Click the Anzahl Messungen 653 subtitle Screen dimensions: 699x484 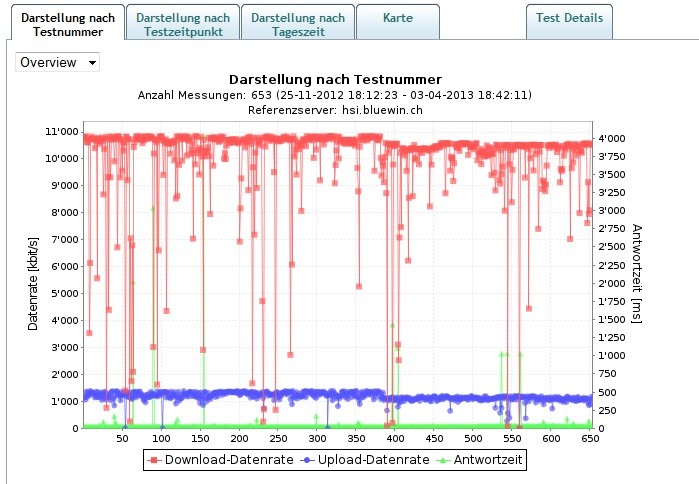(335, 95)
